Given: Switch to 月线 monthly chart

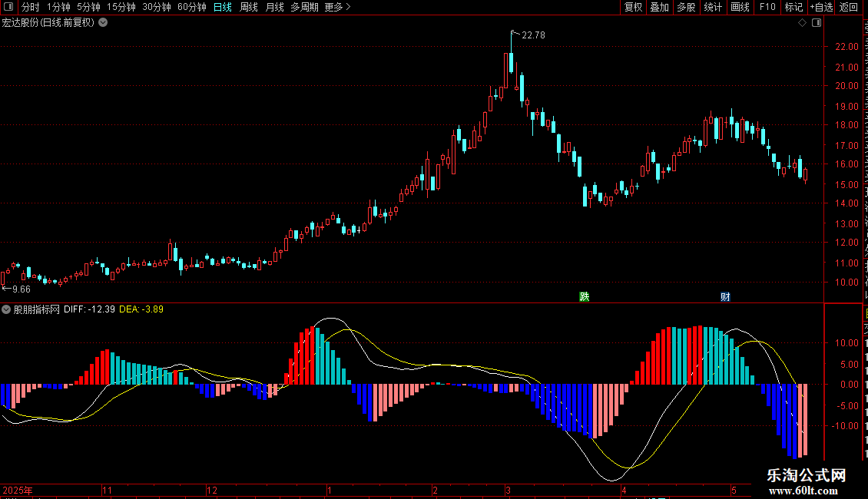Looking at the screenshot, I should pyautogui.click(x=274, y=7).
